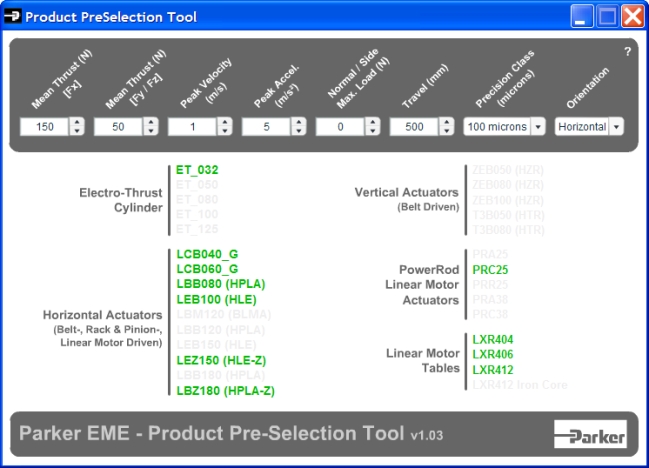Decrease Peak Accel. with down arrow
Image resolution: width=649 pixels, height=468 pixels.
pos(299,131)
